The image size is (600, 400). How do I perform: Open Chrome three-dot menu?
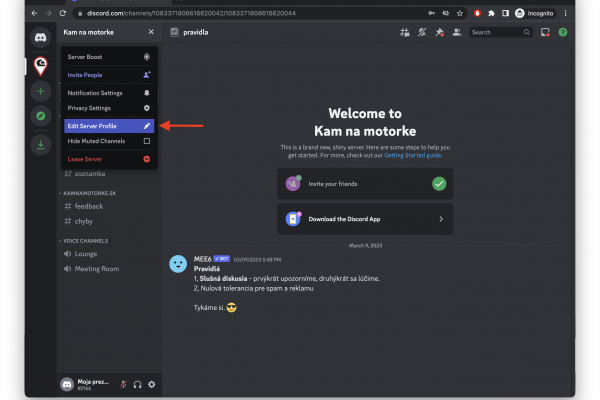[x=566, y=13]
